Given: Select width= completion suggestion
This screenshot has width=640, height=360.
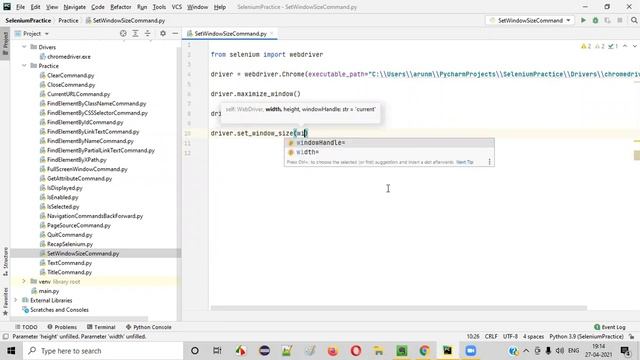Looking at the screenshot, I should [389, 152].
